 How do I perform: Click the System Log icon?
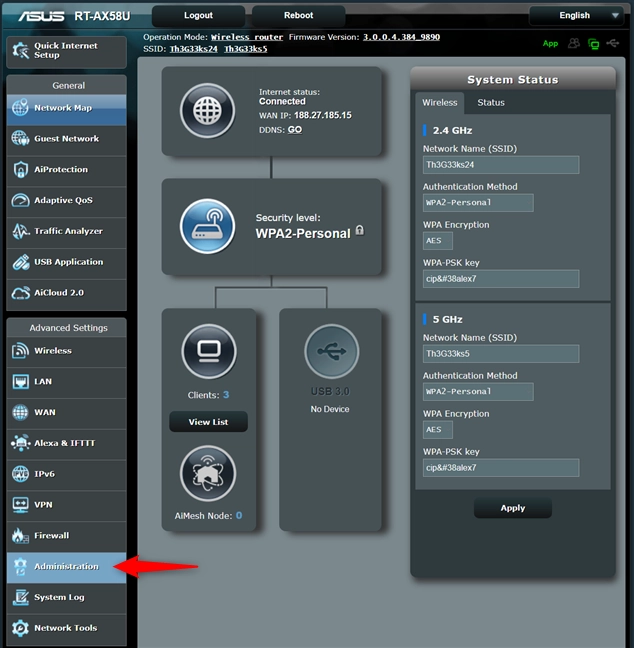click(x=20, y=597)
